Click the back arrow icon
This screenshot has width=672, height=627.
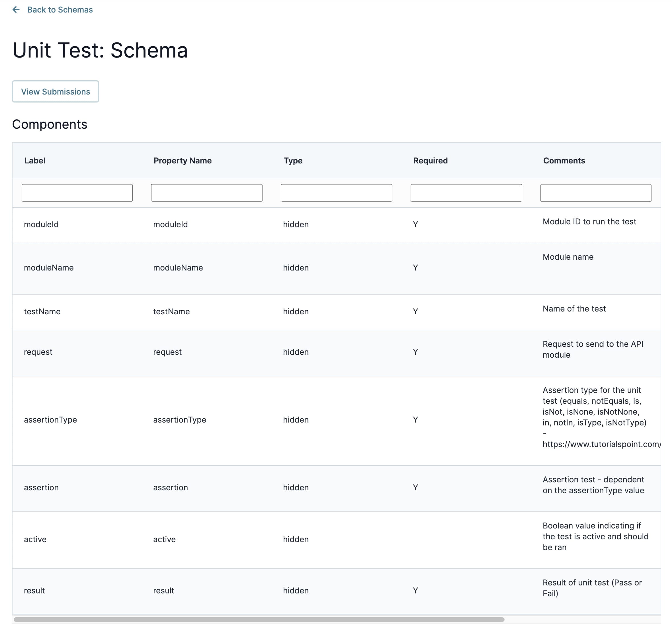(x=16, y=10)
